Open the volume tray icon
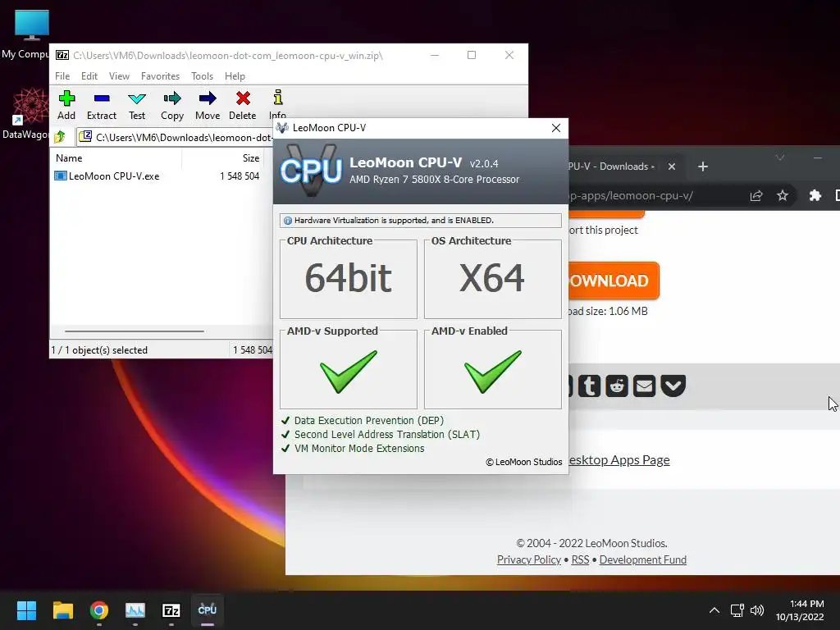840x630 pixels. click(x=756, y=610)
